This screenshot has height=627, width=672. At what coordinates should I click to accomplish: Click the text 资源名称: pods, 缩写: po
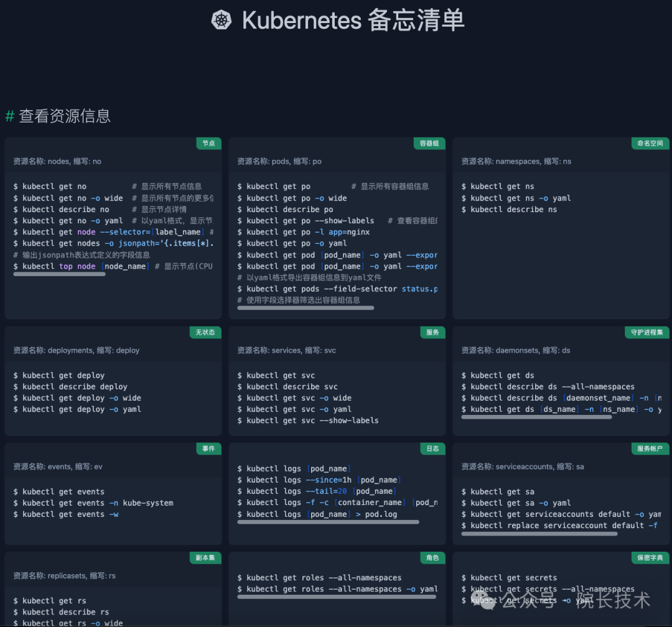click(x=279, y=162)
